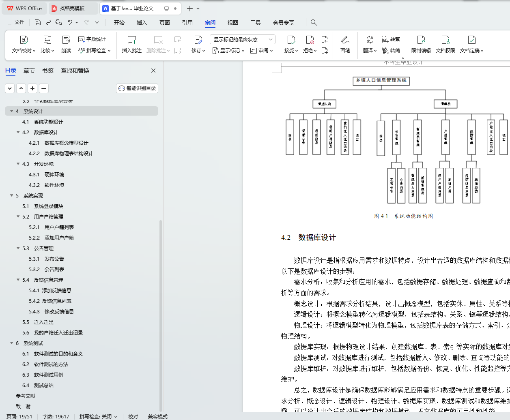
Task: Collapse the 6 系统测试 node
Action: click(x=12, y=343)
